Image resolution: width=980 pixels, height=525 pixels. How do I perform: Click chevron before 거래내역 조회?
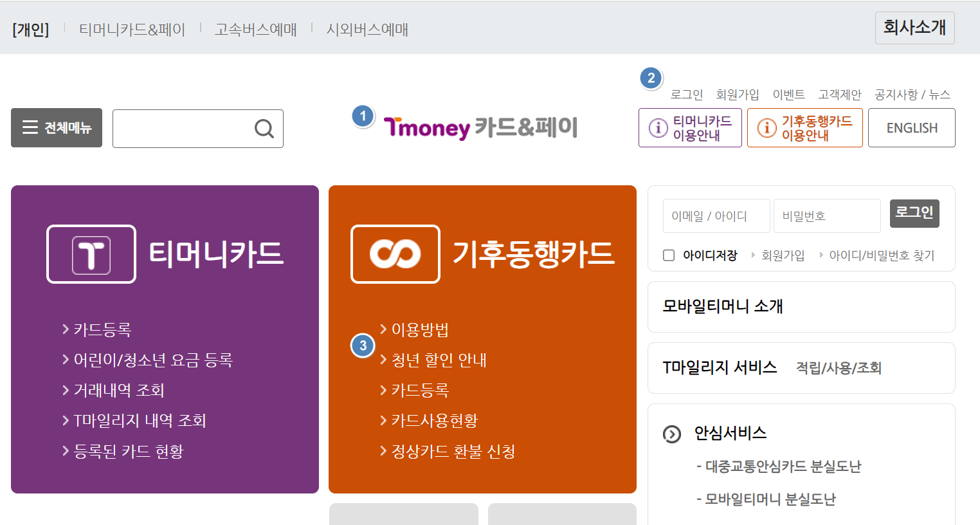point(66,390)
